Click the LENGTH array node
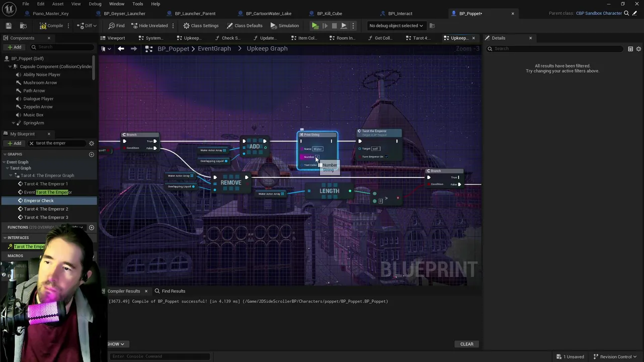Viewport: 644px width, 362px height. [330, 191]
